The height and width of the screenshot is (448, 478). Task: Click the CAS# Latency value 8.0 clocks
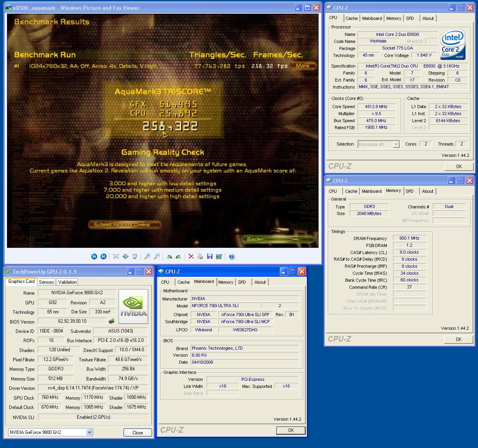coord(409,252)
